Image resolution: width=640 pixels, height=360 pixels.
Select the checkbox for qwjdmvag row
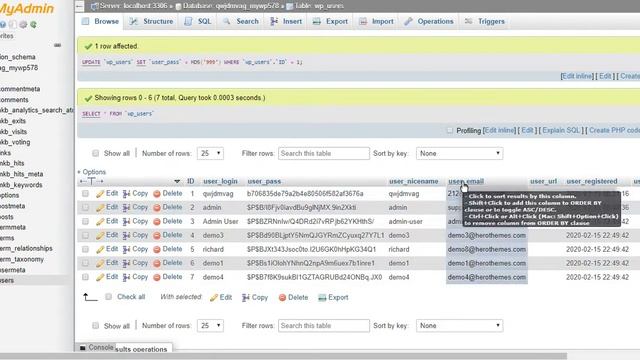point(85,193)
